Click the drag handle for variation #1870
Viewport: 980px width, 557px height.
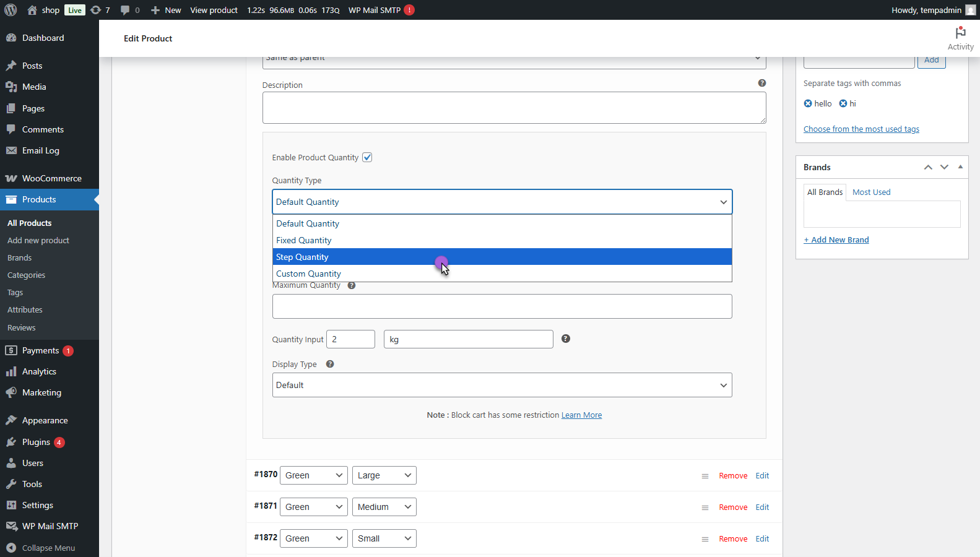pos(705,476)
